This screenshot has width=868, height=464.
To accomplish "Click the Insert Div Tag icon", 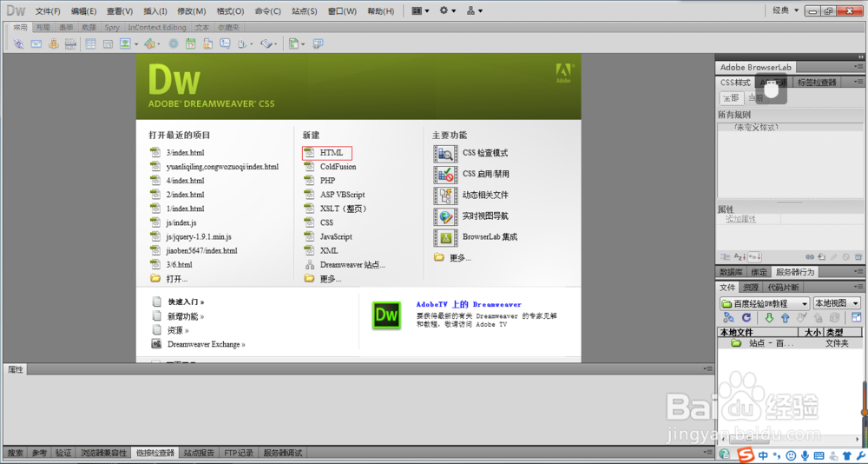I will click(108, 43).
